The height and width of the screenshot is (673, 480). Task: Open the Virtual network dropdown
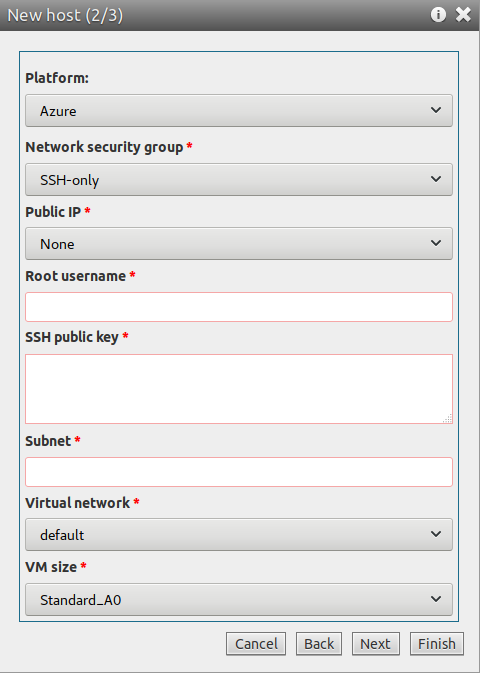click(x=239, y=534)
